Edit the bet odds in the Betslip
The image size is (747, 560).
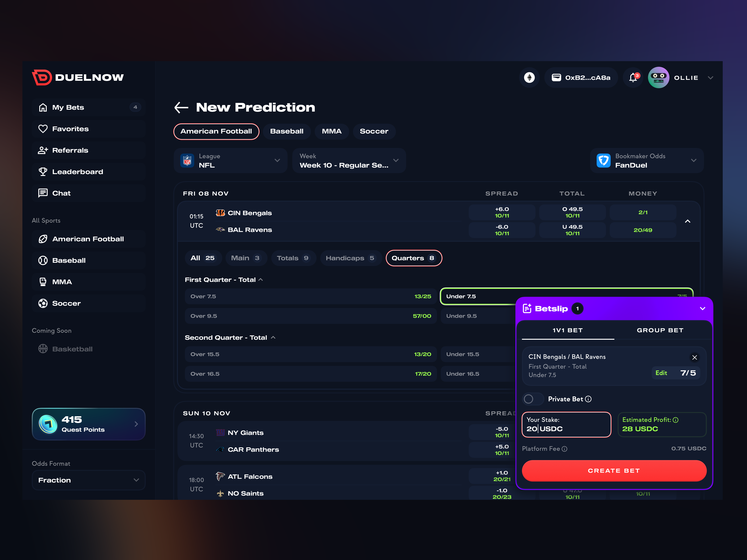click(662, 373)
